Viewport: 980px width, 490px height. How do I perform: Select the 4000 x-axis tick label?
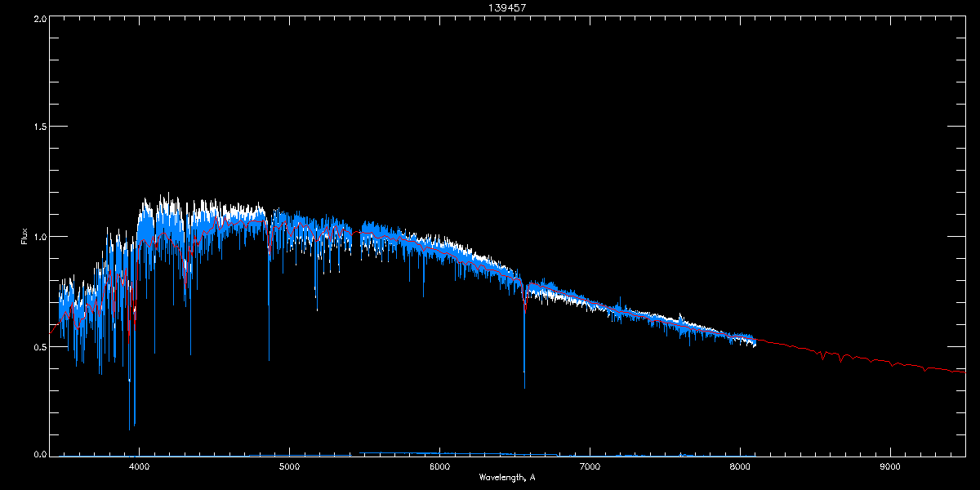(x=139, y=467)
